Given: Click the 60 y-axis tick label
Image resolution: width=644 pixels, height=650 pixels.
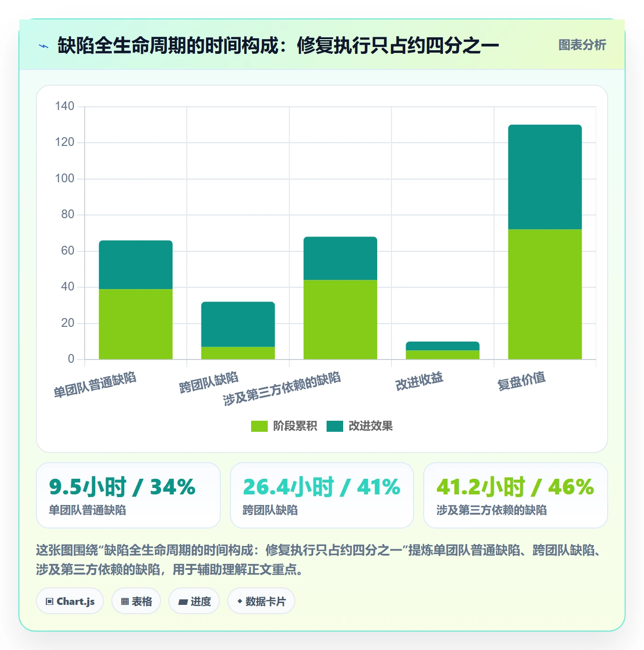Looking at the screenshot, I should click(68, 251).
